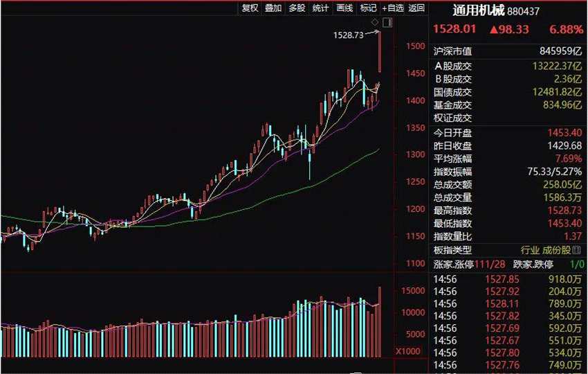The width and height of the screenshot is (588, 374).
Task: Open the 多股 multi-stock view
Action: point(297,8)
